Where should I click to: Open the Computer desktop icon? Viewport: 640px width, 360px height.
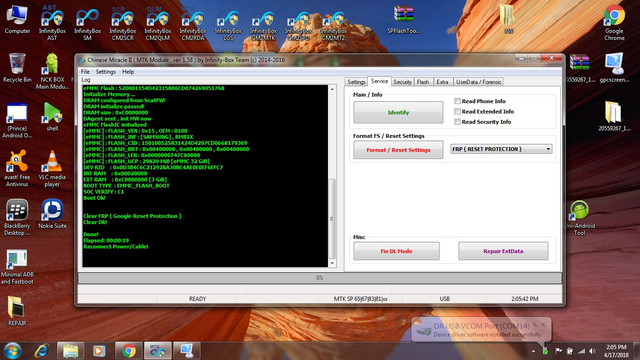coord(17,19)
